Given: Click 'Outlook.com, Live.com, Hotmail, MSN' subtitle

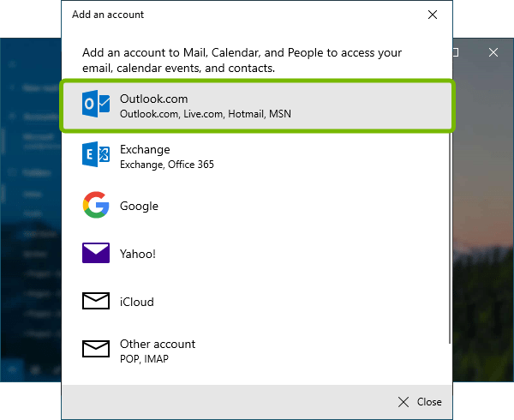Looking at the screenshot, I should point(206,114).
